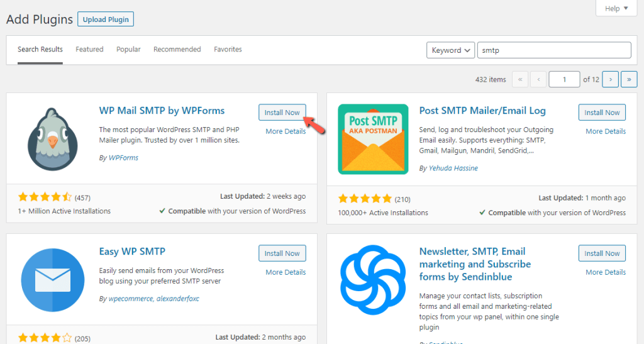The image size is (644, 344).
Task: Open the Popular tab
Action: (x=128, y=49)
